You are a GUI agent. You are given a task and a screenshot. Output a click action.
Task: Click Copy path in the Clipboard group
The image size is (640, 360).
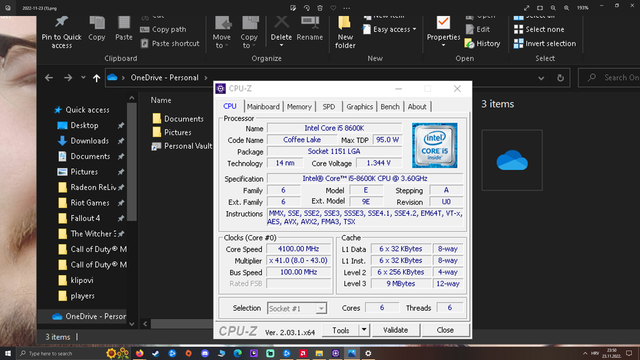(163, 29)
